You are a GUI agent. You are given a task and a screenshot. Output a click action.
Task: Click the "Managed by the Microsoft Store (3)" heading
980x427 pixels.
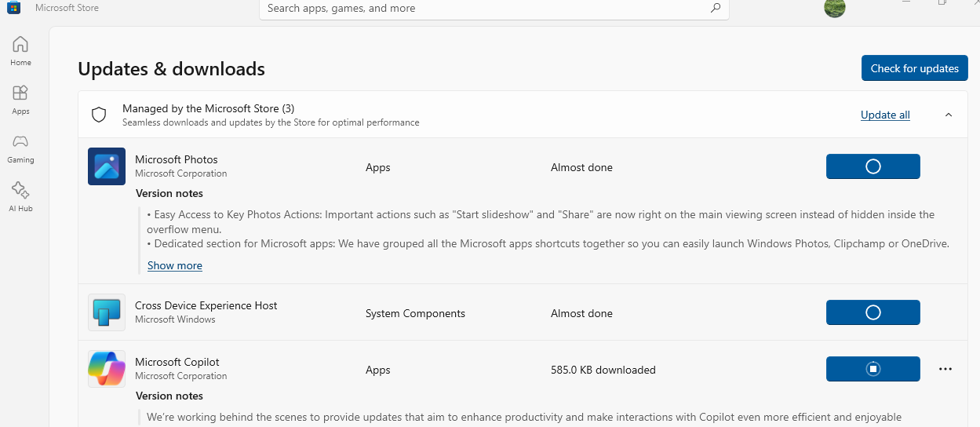[209, 108]
